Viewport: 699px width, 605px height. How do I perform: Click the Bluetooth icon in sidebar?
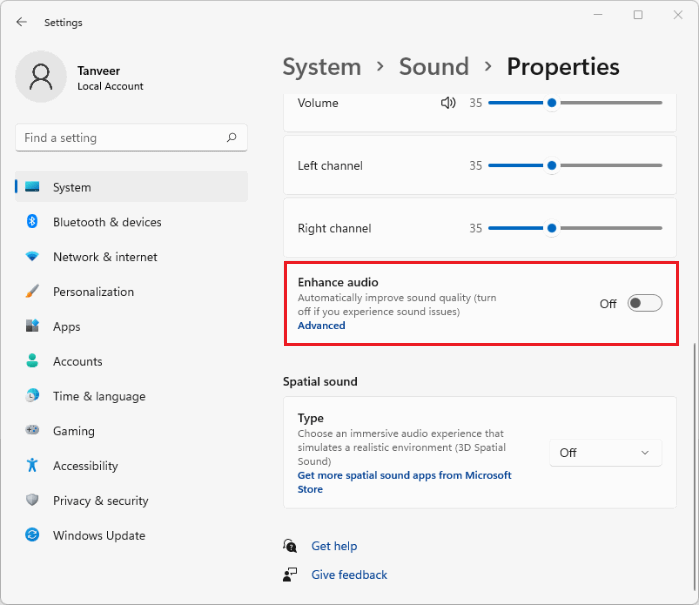coord(32,222)
